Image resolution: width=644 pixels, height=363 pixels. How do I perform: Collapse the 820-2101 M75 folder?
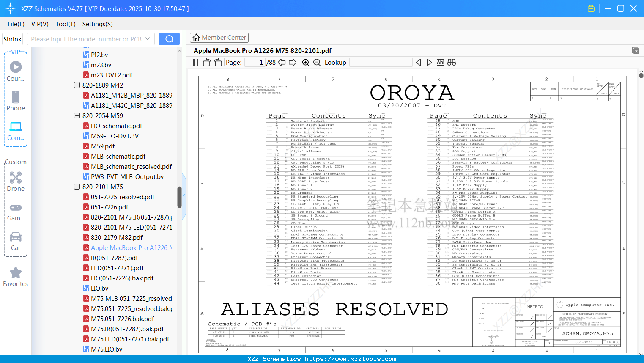coord(77,187)
